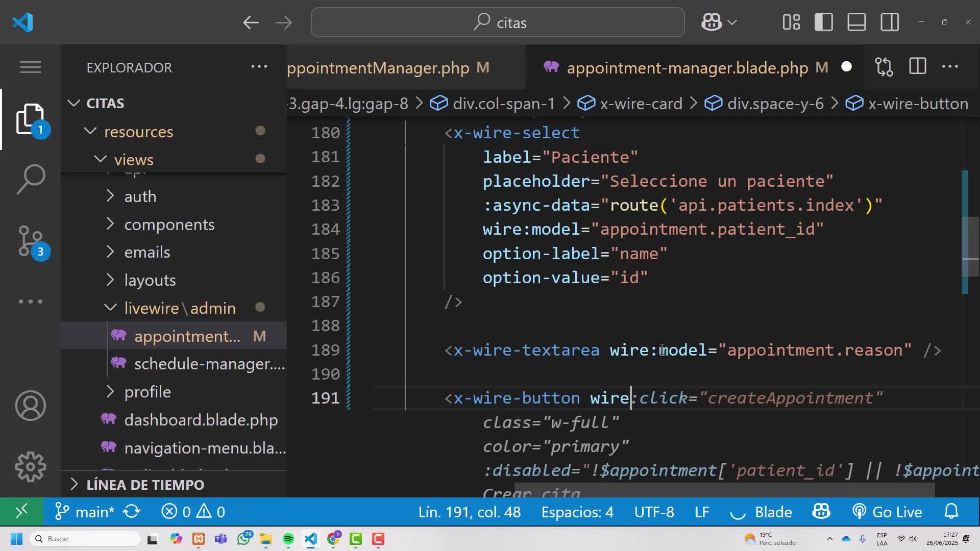Open the Explorer view in activity bar

(31, 119)
